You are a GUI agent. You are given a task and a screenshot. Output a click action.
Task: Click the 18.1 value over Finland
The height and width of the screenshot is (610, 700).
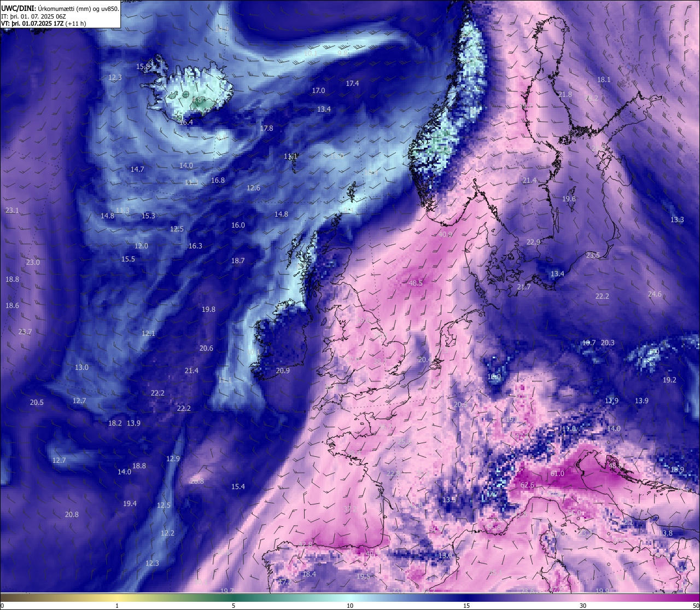(604, 80)
